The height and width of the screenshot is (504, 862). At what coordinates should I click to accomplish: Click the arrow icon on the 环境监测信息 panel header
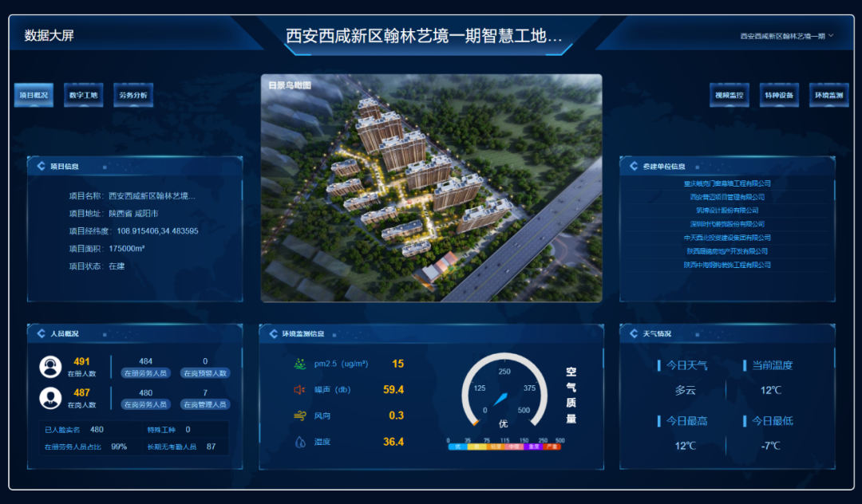271,333
